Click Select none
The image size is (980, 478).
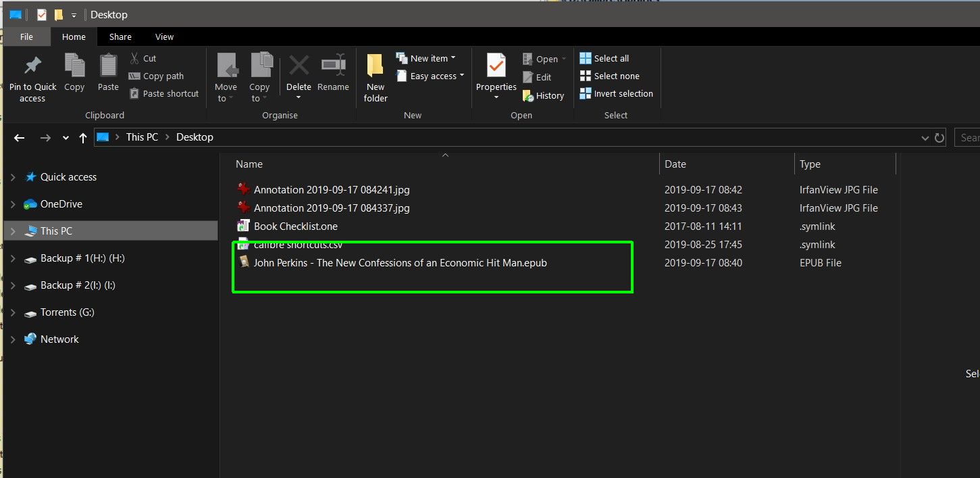(x=610, y=76)
